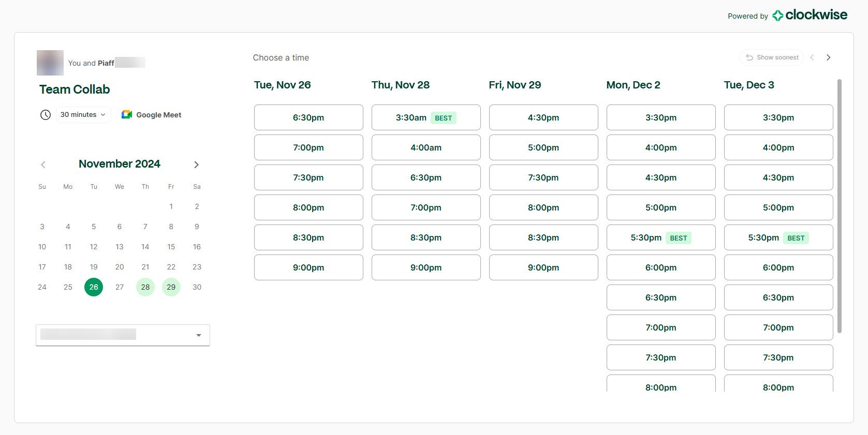This screenshot has height=435, width=868.
Task: Click the left chevron beside Show soonest
Action: click(x=812, y=57)
